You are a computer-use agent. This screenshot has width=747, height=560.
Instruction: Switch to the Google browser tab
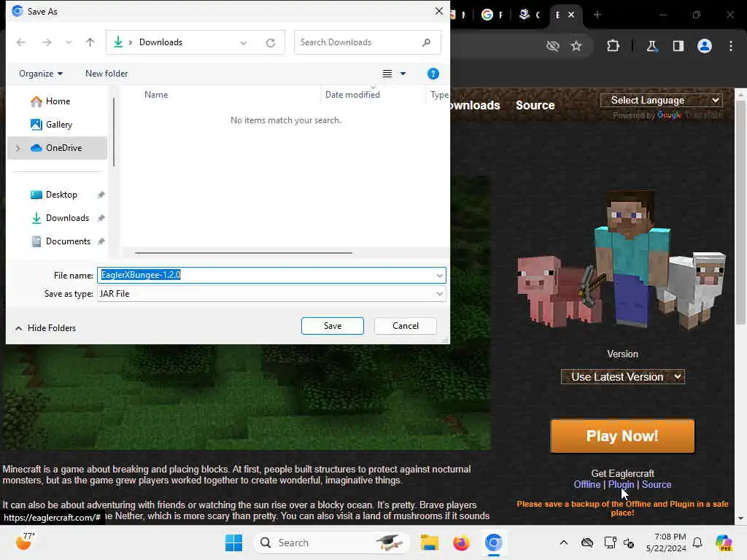(492, 15)
